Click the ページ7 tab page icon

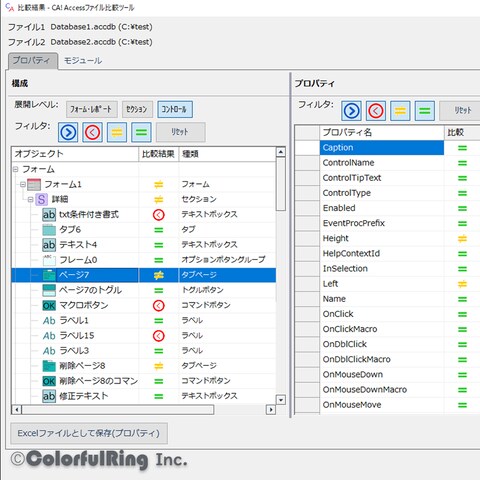click(49, 275)
